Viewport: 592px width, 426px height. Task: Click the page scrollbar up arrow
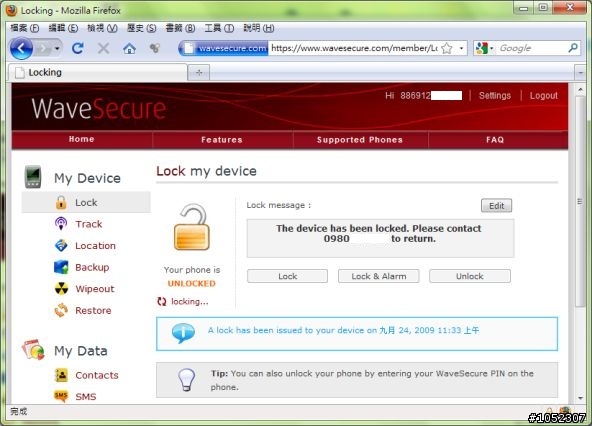click(580, 90)
